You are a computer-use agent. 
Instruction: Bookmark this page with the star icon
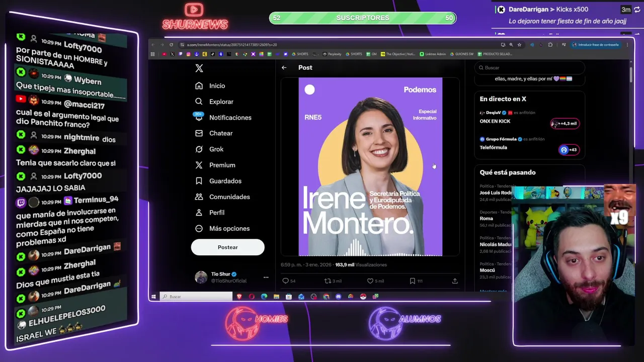[x=519, y=45]
